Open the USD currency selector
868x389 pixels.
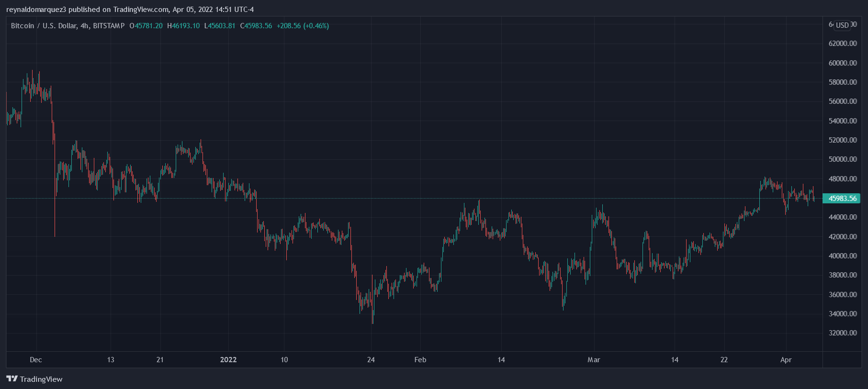tap(842, 25)
